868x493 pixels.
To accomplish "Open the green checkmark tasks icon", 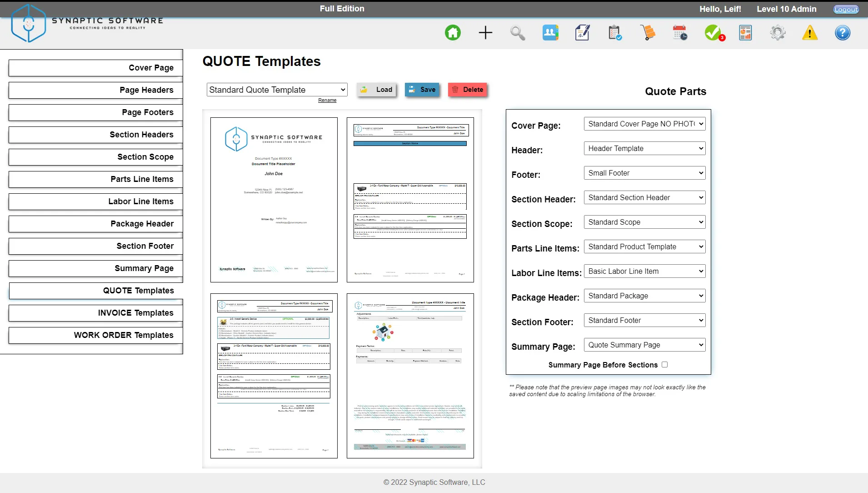I will pyautogui.click(x=714, y=33).
